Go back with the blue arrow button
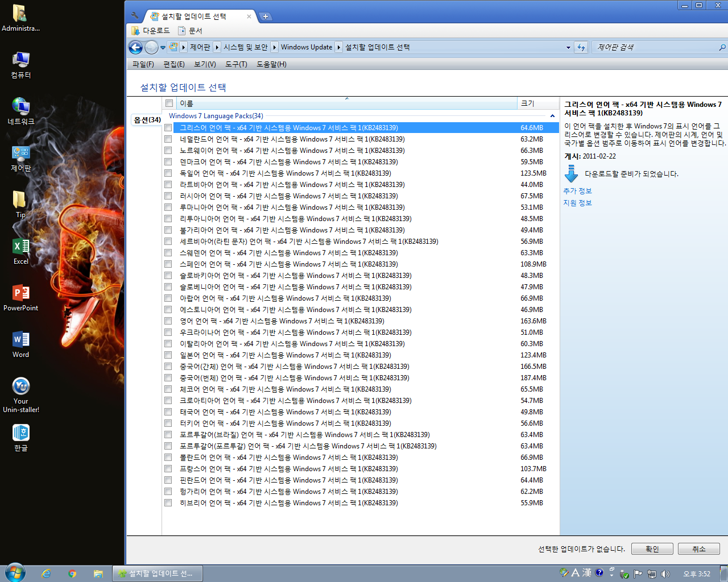 pyautogui.click(x=135, y=47)
